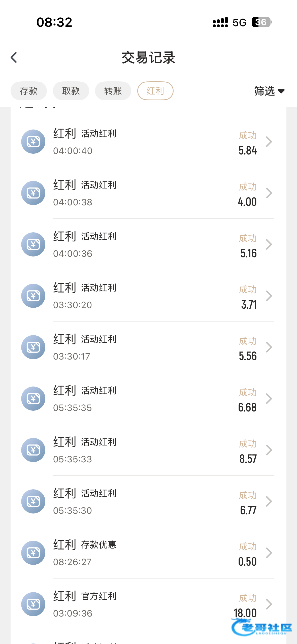Tap the 5.16 transaction amount

248,253
